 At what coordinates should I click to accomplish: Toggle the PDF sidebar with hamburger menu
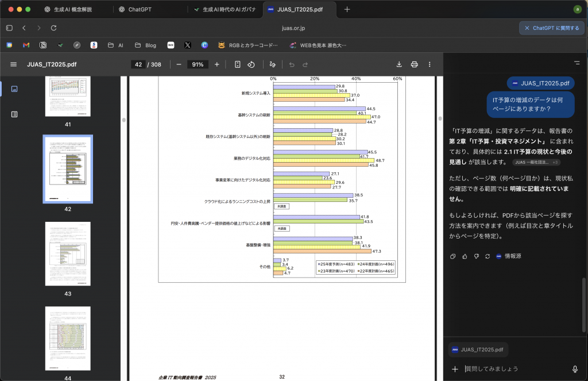[14, 64]
